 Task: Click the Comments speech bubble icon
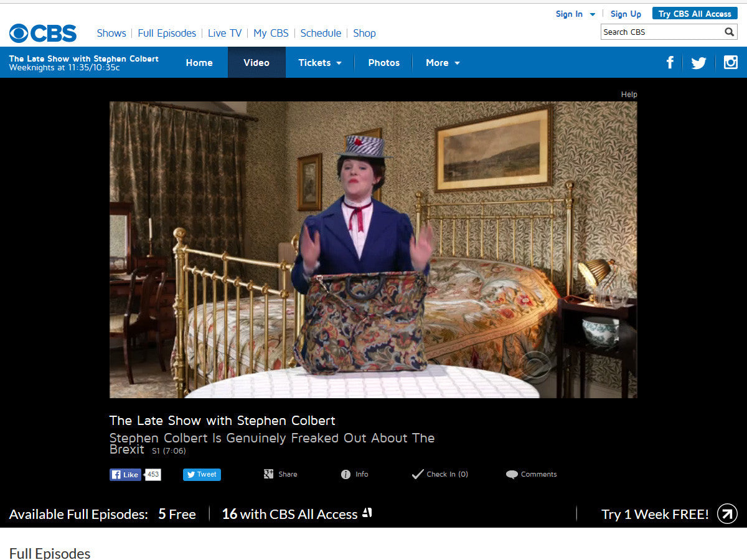click(x=512, y=475)
